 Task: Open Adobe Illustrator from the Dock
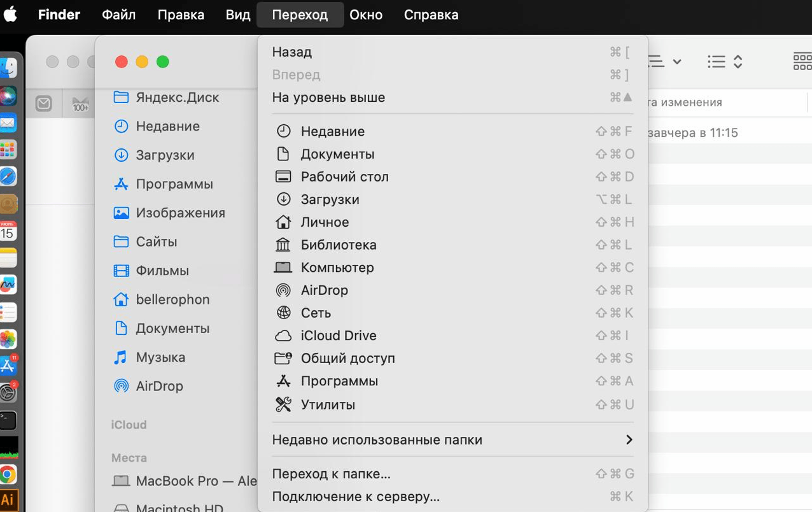[8, 501]
